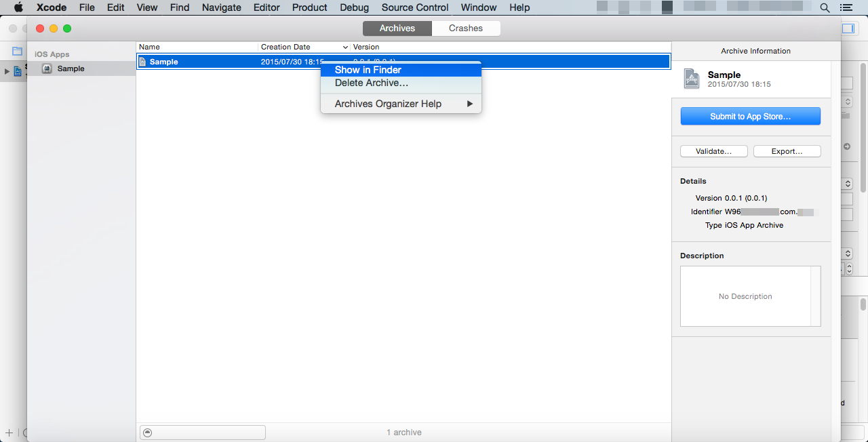Open the Find menu
Image resolution: width=868 pixels, height=442 pixels.
180,7
